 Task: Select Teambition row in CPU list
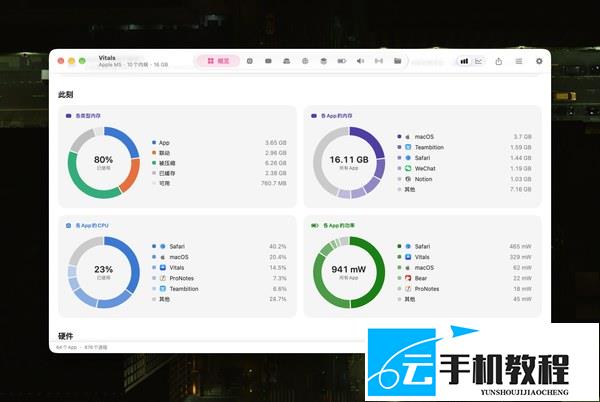coord(219,289)
